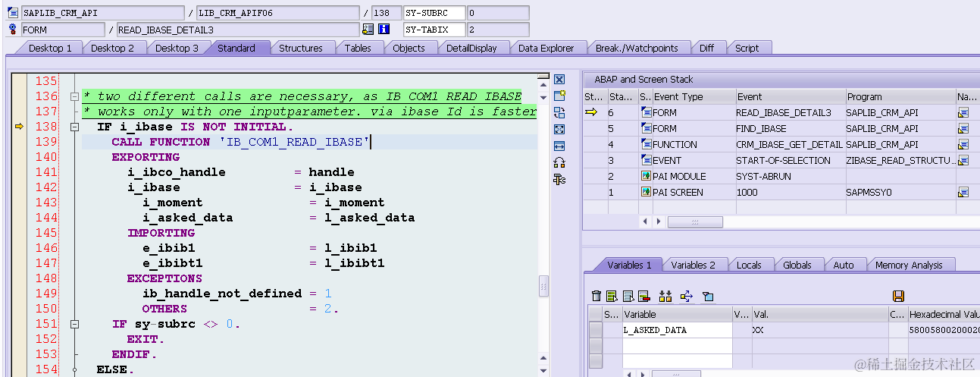Switch to the Desktop 1 tab
This screenshot has width=980, height=377.
point(51,48)
